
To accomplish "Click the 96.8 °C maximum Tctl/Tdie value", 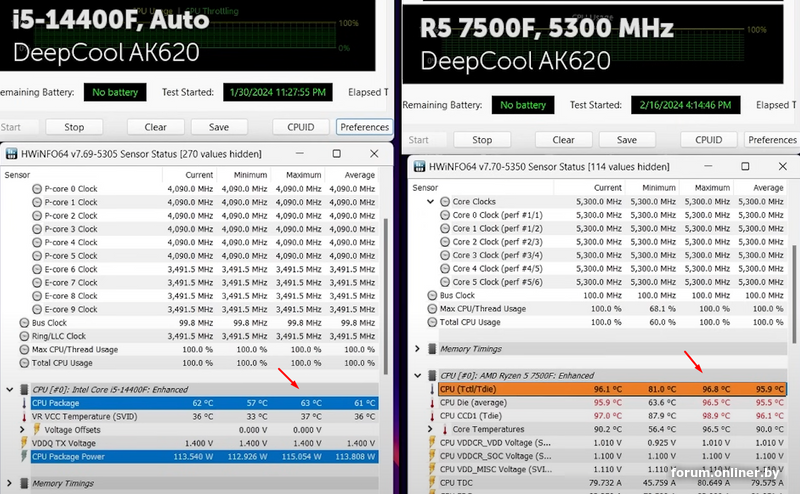I will 716,389.
